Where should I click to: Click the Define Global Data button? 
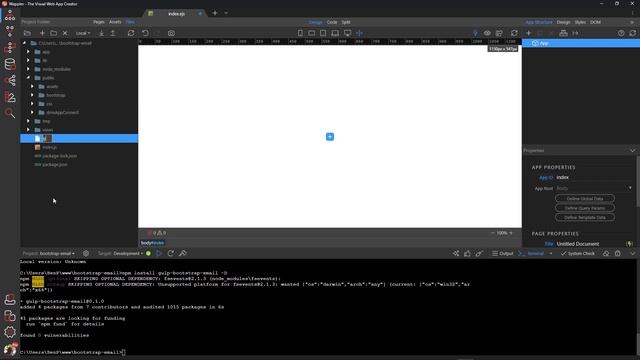584,198
